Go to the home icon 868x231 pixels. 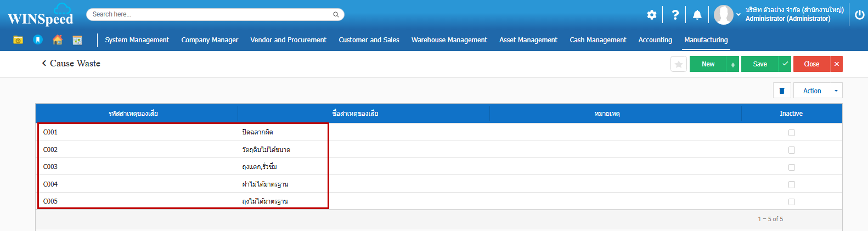(x=58, y=40)
